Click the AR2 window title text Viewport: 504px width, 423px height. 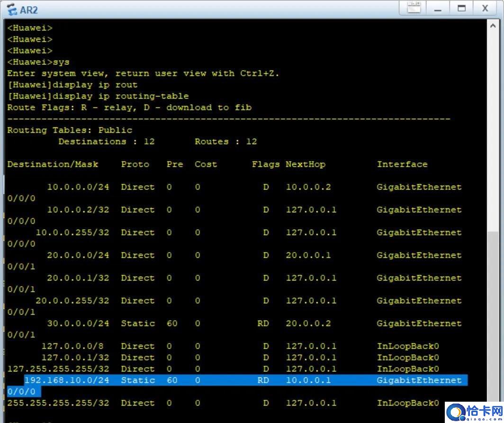click(x=29, y=10)
